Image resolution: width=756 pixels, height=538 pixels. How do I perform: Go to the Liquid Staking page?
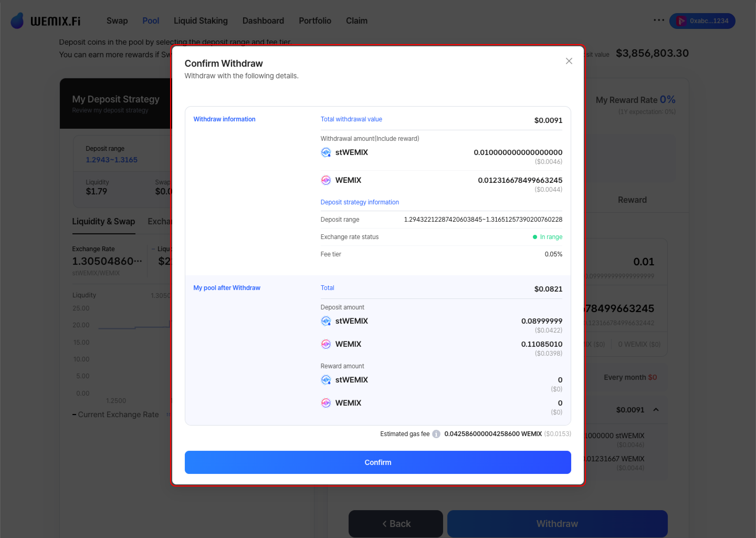click(x=201, y=20)
